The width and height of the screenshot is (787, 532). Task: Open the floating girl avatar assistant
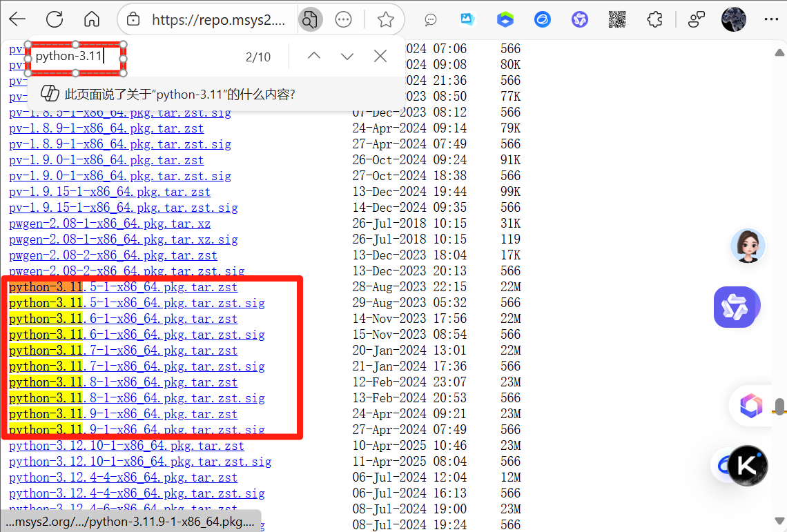pos(748,246)
